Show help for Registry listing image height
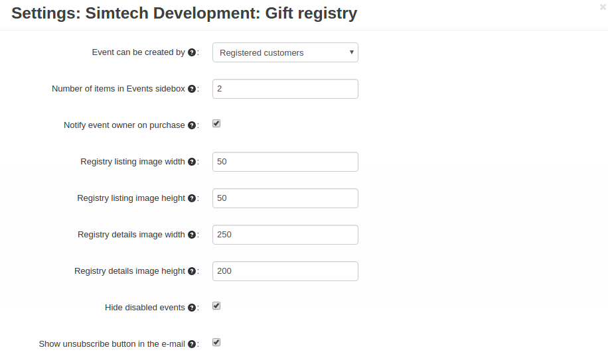The height and width of the screenshot is (364, 608). click(x=192, y=198)
